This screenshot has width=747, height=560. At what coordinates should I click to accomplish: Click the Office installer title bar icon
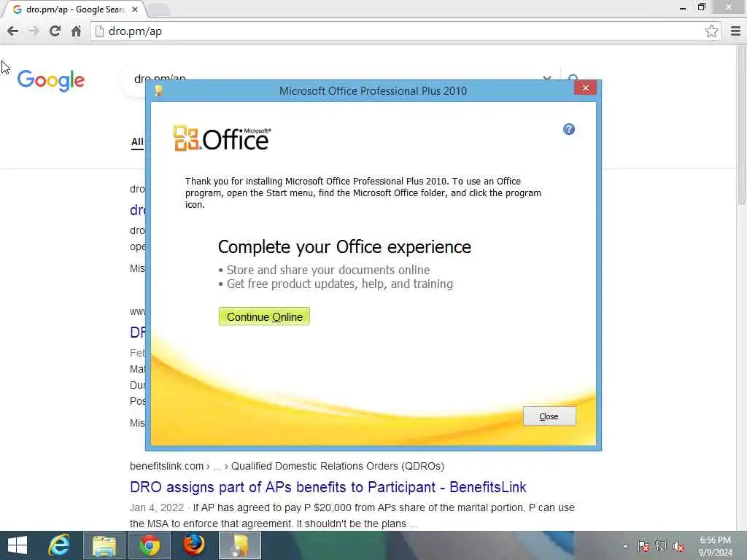(158, 90)
